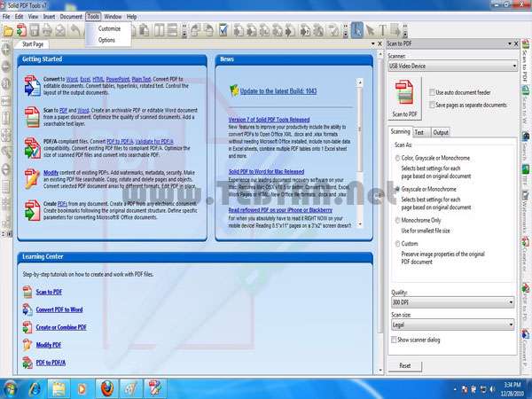Open Update to the latest Build link
The width and height of the screenshot is (532, 399).
coord(278,91)
